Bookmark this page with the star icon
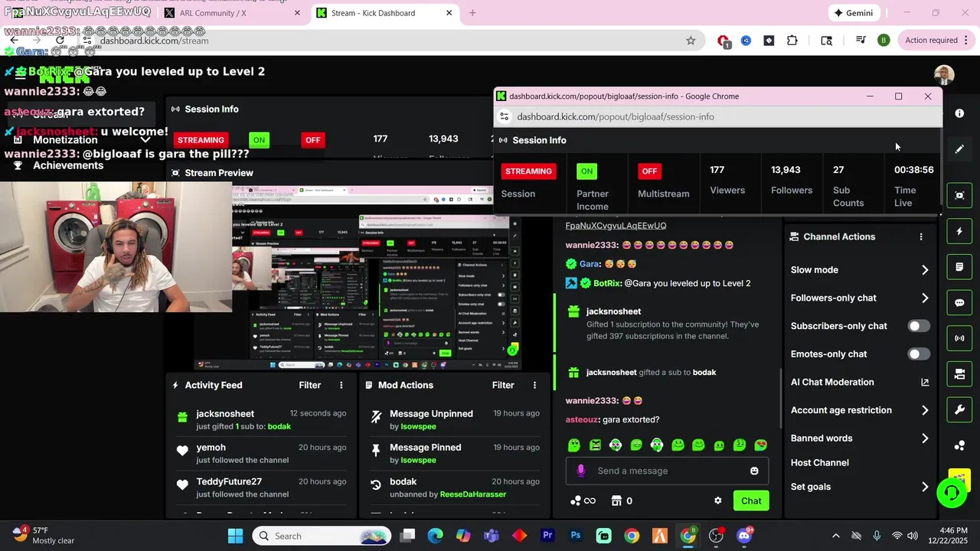Viewport: 980px width, 551px height. (691, 41)
